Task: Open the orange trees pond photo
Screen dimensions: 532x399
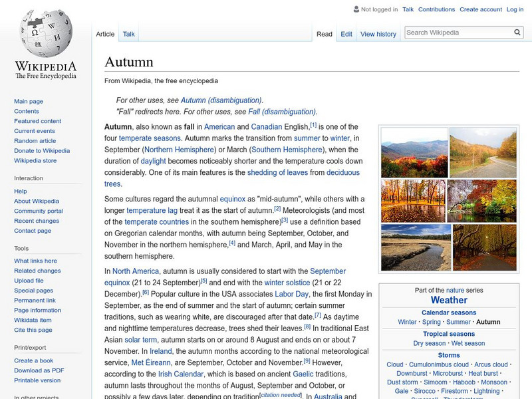Action: [413, 201]
